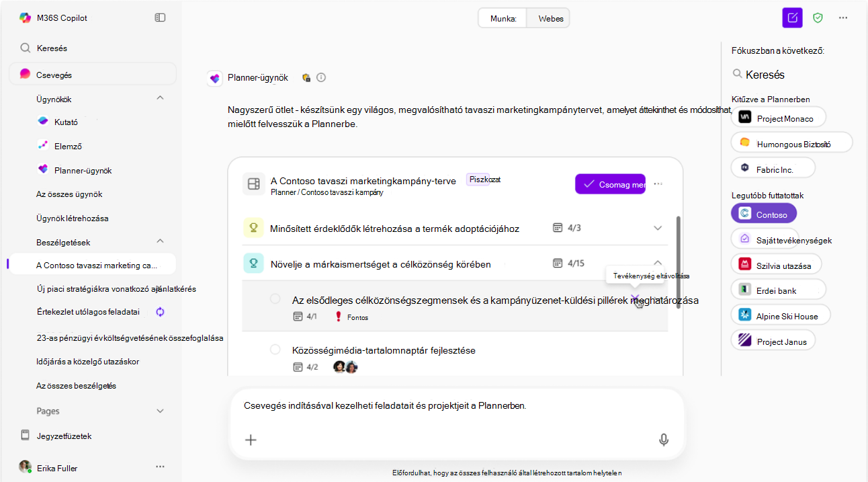Viewport: 868px width, 482px height.
Task: Open the ellipsis next to Erika Fuller
Action: click(160, 467)
